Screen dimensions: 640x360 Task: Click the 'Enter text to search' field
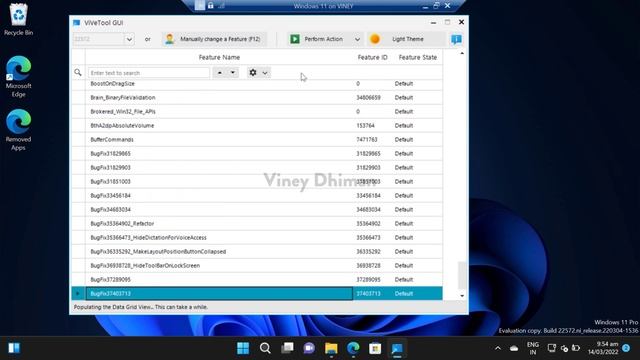149,73
